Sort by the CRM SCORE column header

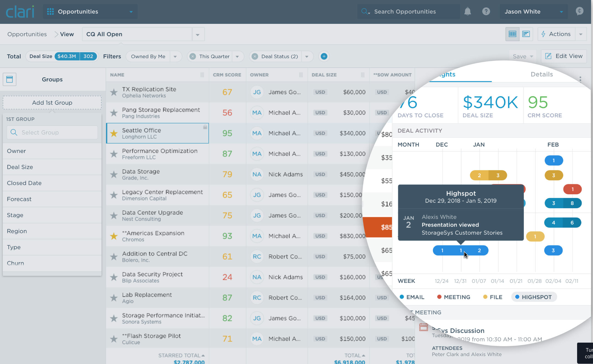coord(227,75)
